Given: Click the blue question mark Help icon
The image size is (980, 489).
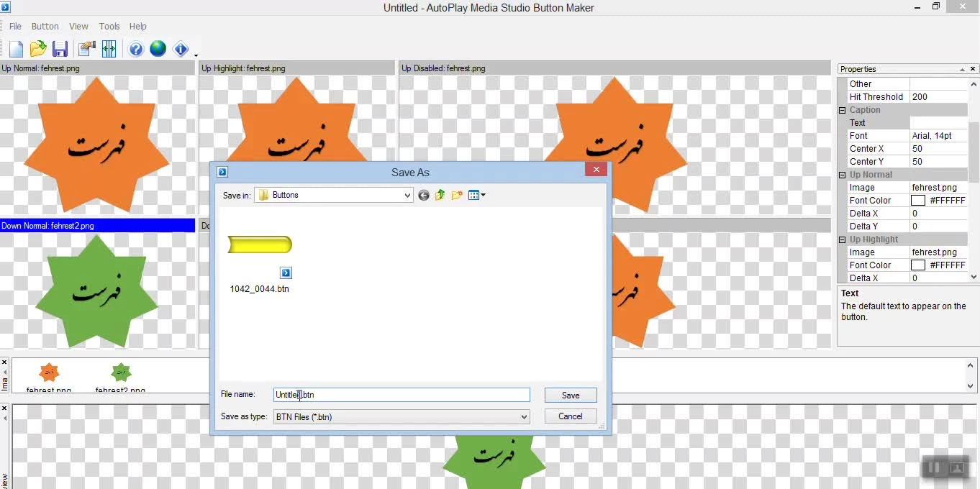Looking at the screenshot, I should tap(136, 49).
